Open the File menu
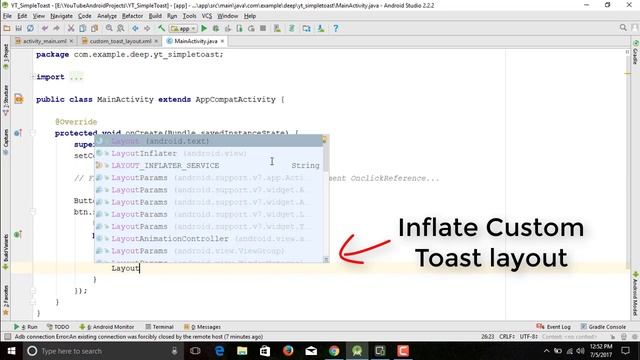This screenshot has height=360, width=640. coord(7,16)
